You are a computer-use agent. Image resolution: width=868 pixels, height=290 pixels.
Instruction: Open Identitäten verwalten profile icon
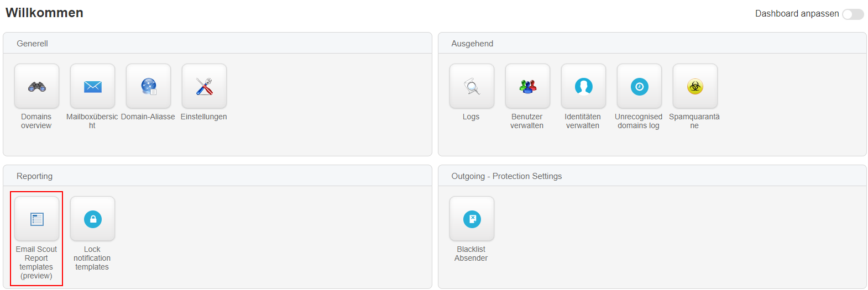tap(583, 86)
